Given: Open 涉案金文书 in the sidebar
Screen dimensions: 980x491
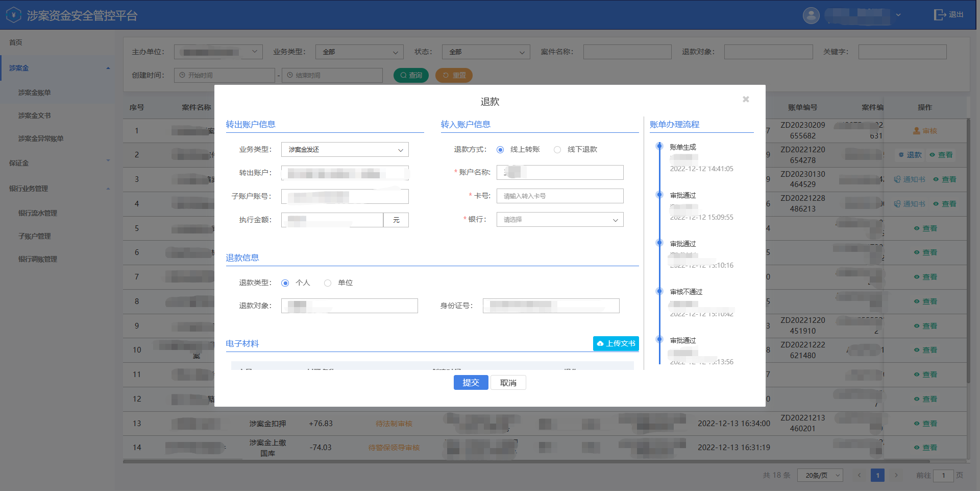Looking at the screenshot, I should (x=35, y=115).
